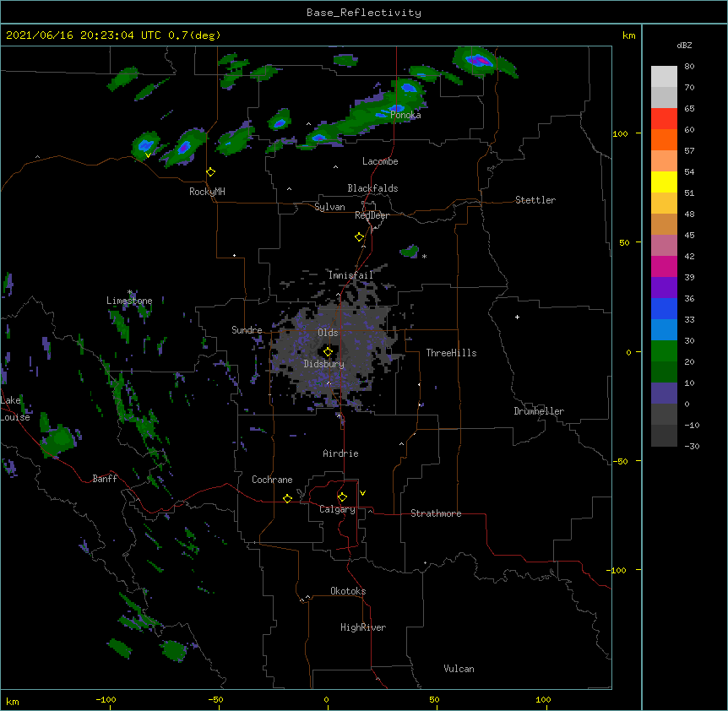Click the Strathmore label
The height and width of the screenshot is (711, 728).
point(436,513)
